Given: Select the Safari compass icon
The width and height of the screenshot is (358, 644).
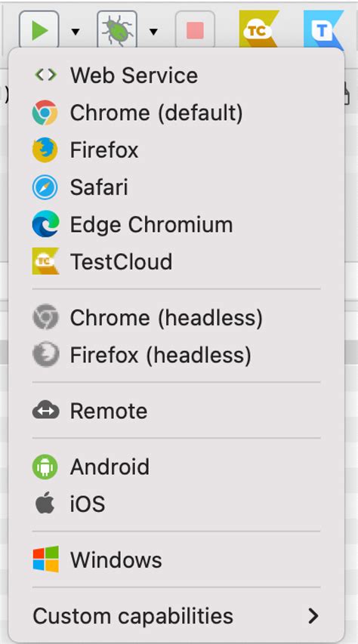Looking at the screenshot, I should [45, 187].
